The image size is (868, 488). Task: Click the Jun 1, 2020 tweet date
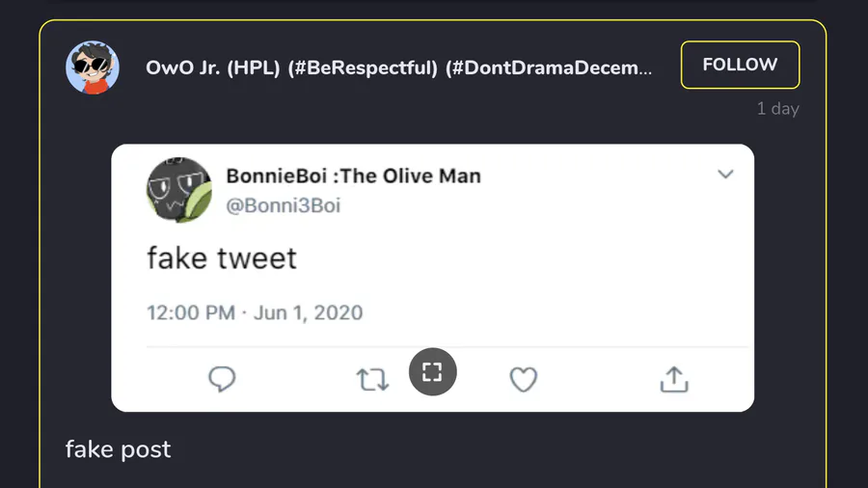[309, 312]
